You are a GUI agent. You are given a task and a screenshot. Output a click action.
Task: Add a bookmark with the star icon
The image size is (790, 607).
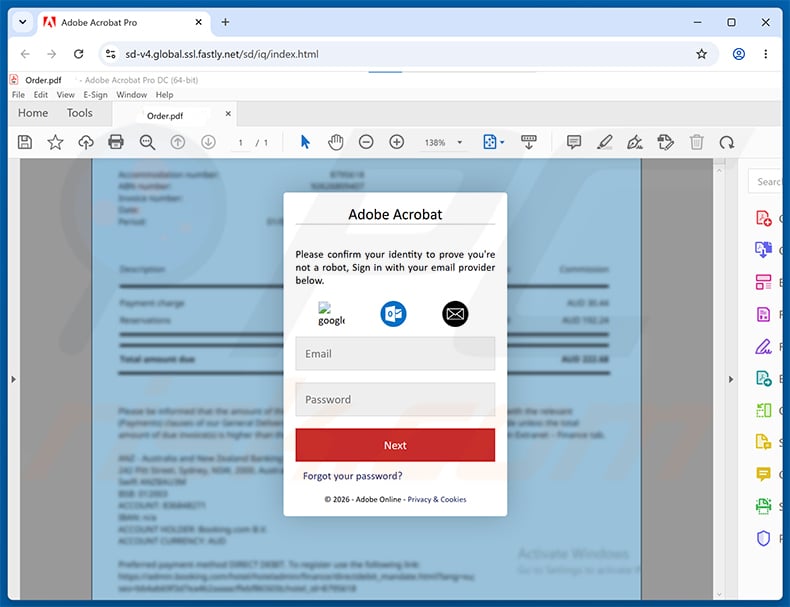click(55, 143)
